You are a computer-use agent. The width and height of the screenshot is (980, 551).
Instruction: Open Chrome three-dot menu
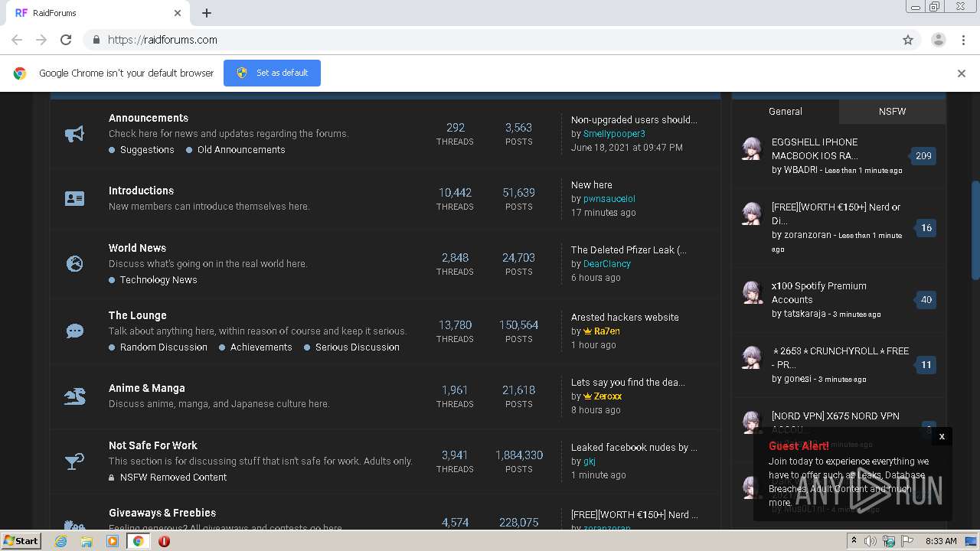pyautogui.click(x=963, y=40)
